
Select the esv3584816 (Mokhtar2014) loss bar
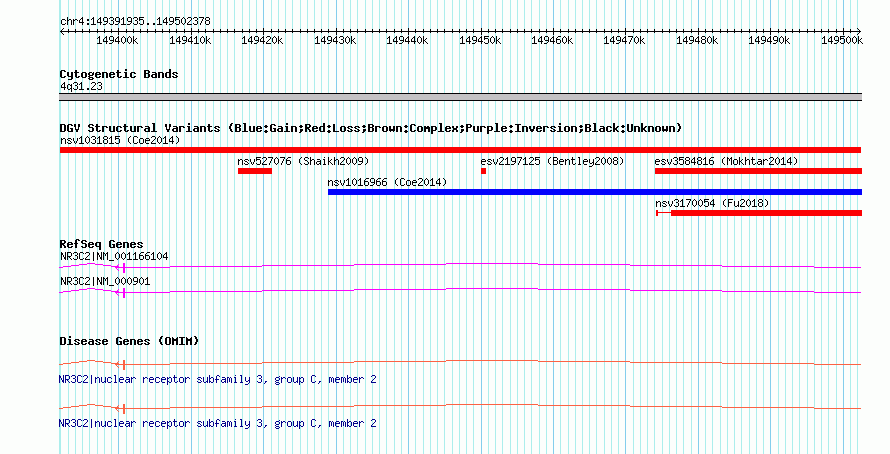pyautogui.click(x=758, y=171)
